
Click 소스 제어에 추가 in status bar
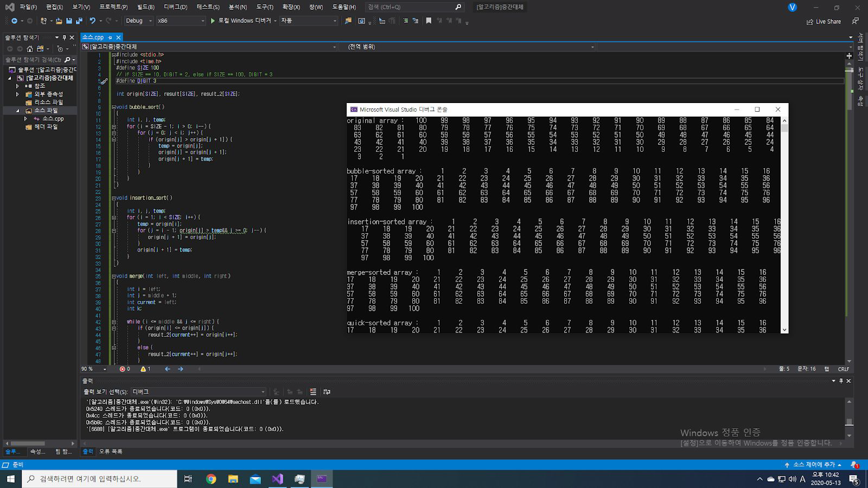pyautogui.click(x=813, y=465)
